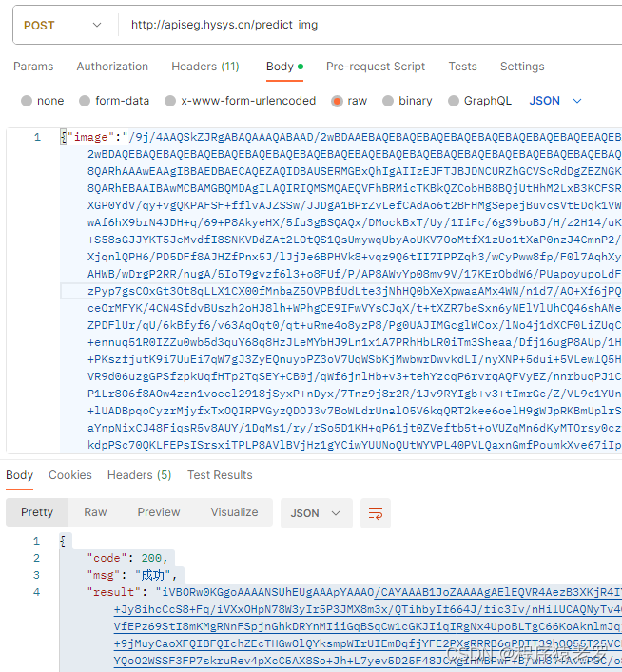This screenshot has width=622, height=672.
Task: Open the response JSON format dropdown
Action: click(316, 513)
